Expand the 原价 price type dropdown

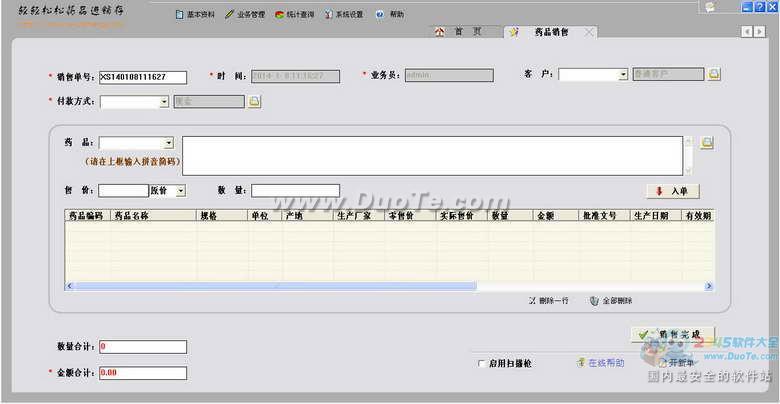(181, 191)
